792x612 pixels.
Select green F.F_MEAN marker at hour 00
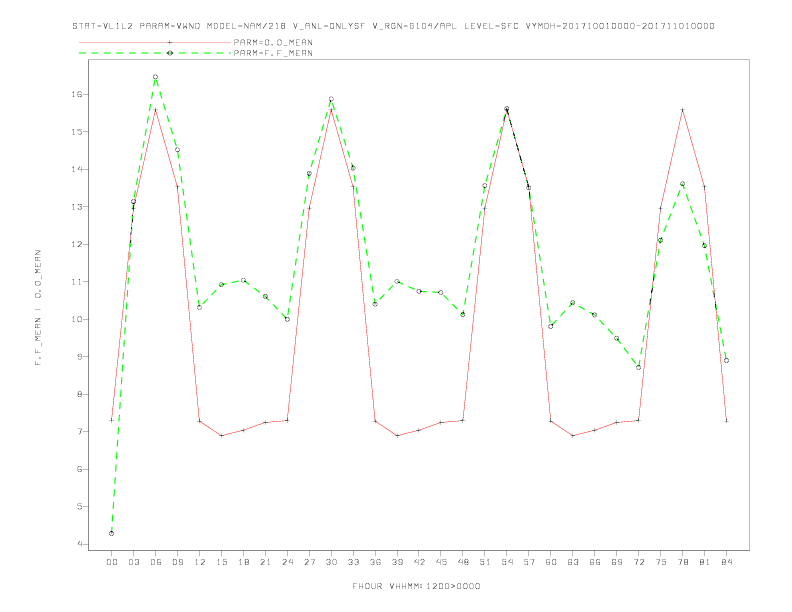[x=112, y=533]
